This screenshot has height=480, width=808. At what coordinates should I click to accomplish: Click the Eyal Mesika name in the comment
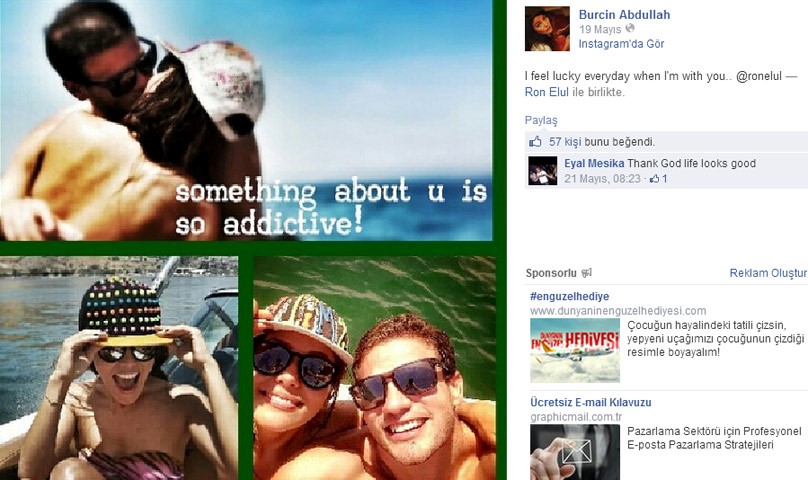(594, 163)
